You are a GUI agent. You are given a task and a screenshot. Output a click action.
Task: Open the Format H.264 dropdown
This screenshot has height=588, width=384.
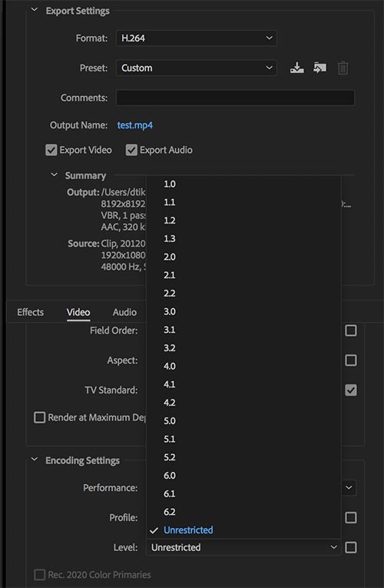point(197,38)
